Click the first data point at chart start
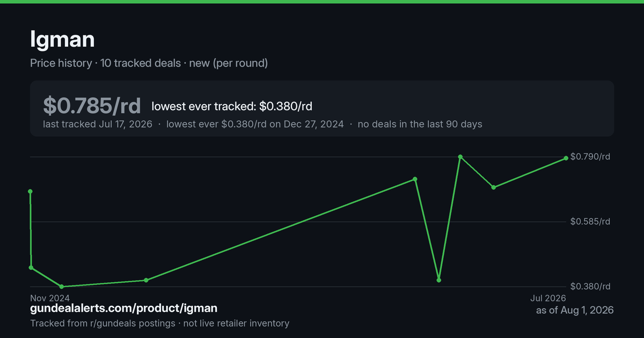This screenshot has height=338, width=644. pyautogui.click(x=30, y=191)
